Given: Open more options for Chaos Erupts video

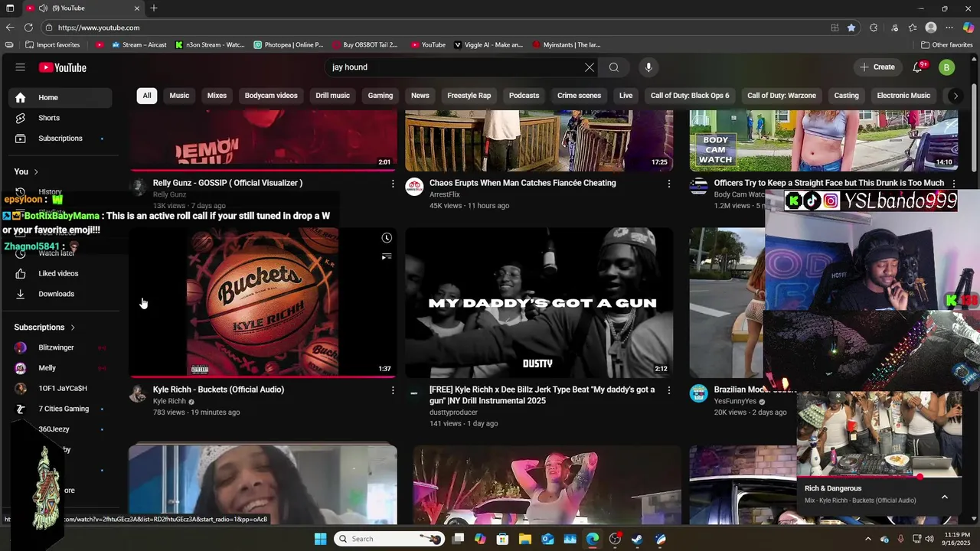Looking at the screenshot, I should click(x=668, y=184).
